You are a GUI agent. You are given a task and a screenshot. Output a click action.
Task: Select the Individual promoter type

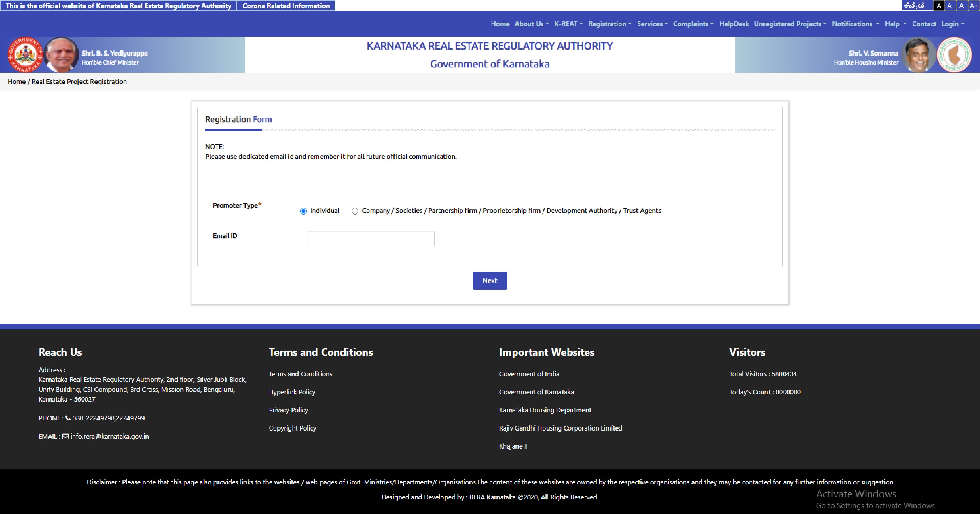click(303, 211)
